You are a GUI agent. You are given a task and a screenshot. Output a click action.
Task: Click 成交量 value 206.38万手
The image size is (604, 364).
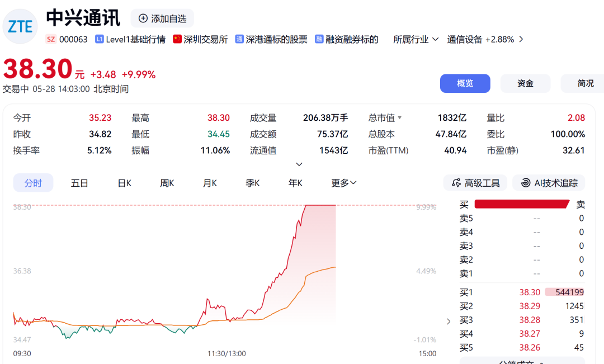pos(325,118)
